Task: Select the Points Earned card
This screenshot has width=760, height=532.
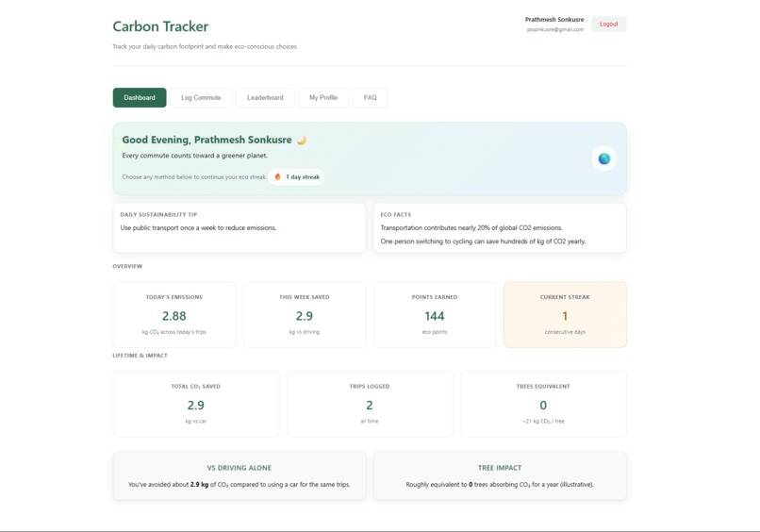Action: pyautogui.click(x=435, y=315)
